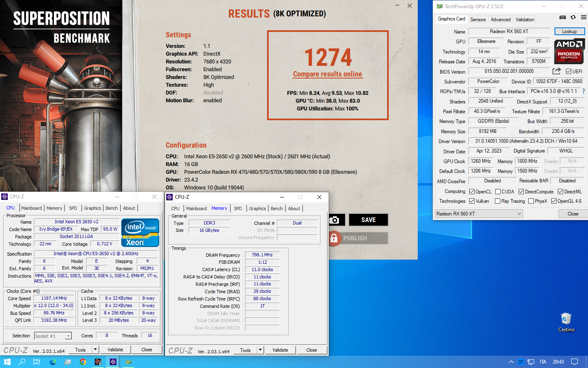The width and height of the screenshot is (588, 368).
Task: Click the lock icon beside Publish
Action: click(334, 238)
